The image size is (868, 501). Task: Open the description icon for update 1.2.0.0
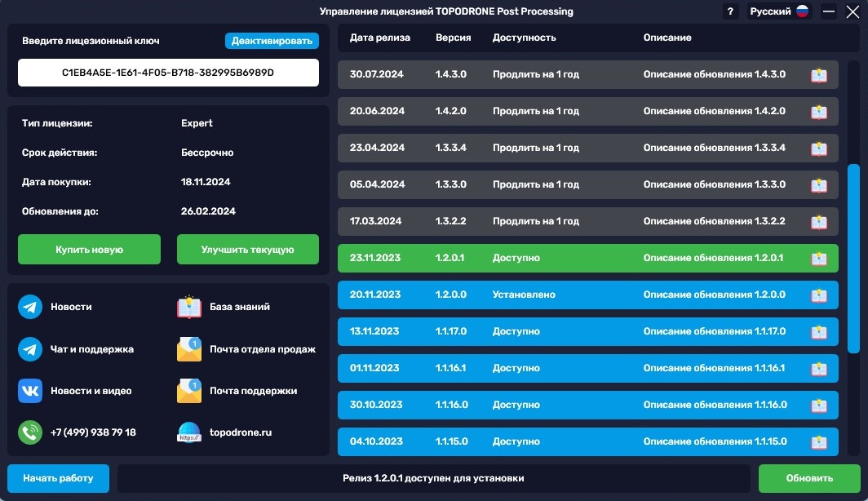[819, 295]
